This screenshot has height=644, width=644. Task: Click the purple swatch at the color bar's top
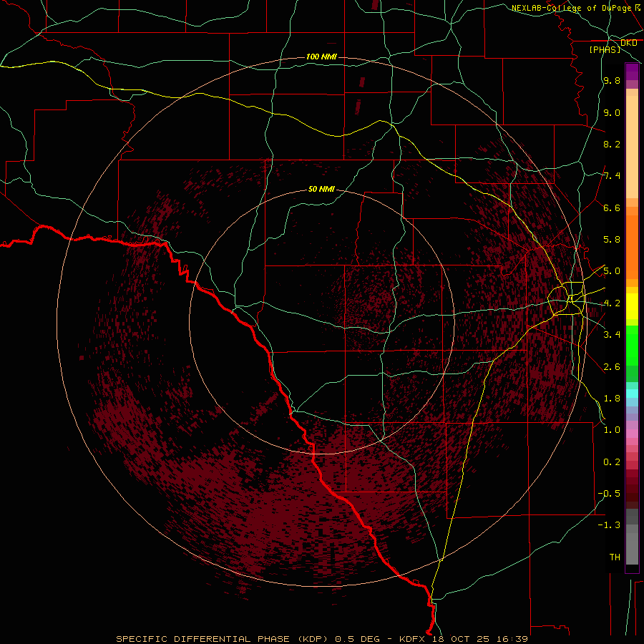point(632,72)
